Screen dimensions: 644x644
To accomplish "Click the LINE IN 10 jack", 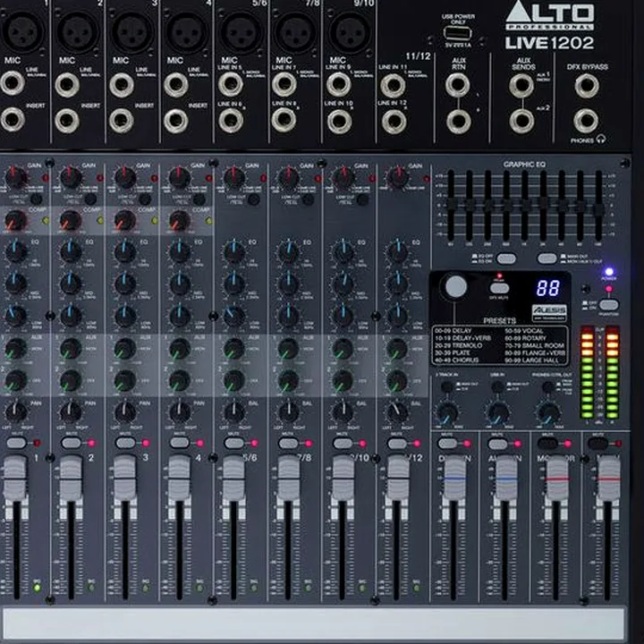I will 339,122.
